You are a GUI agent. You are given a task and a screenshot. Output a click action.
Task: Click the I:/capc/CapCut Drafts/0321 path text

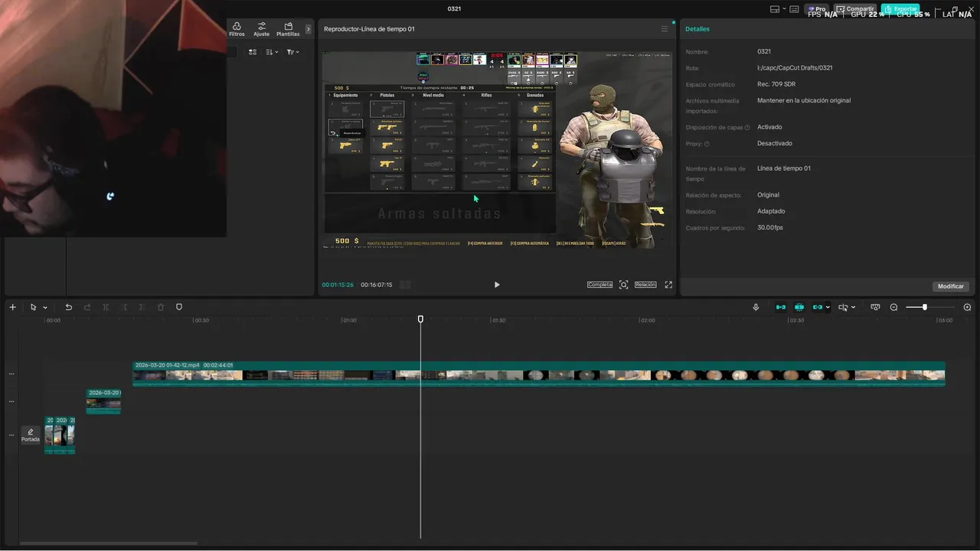tap(795, 68)
